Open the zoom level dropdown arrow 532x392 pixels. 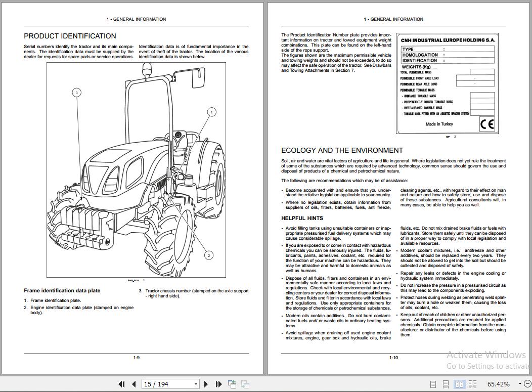(x=520, y=384)
